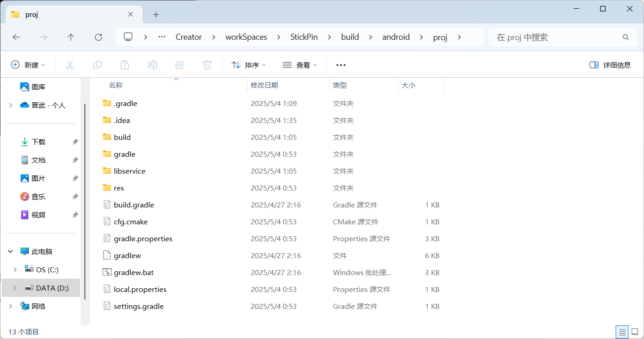Click the Share icon in the toolbar
Image resolution: width=644 pixels, height=339 pixels.
click(x=179, y=65)
